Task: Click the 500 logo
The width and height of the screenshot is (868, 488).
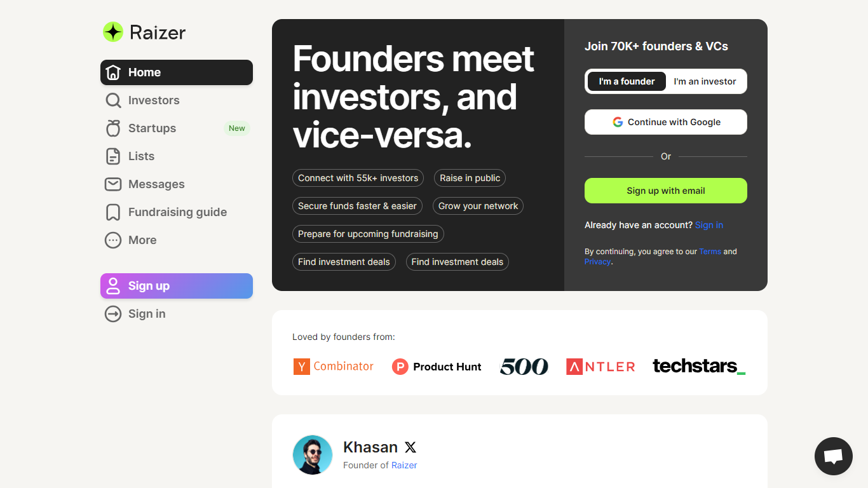Action: pos(524,367)
